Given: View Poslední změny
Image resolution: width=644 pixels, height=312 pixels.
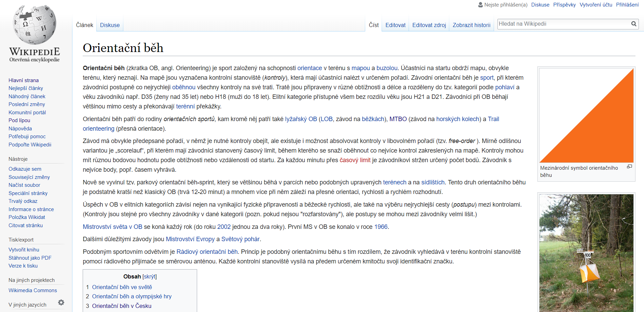Looking at the screenshot, I should coord(27,104).
